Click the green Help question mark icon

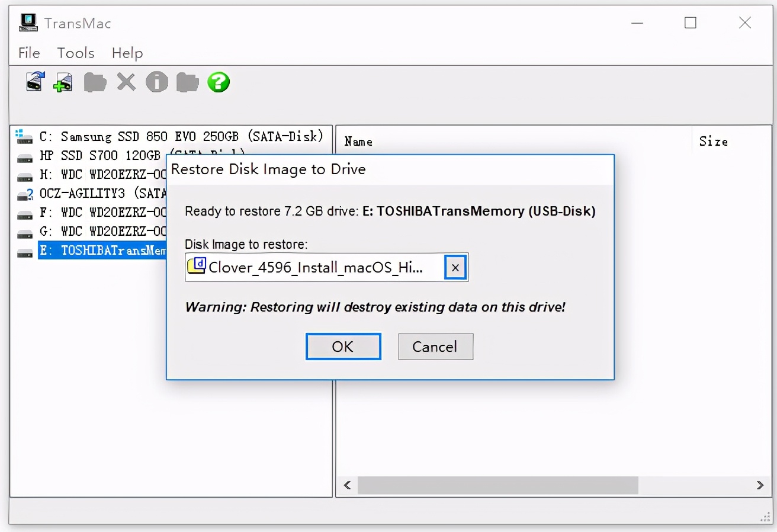coord(219,82)
